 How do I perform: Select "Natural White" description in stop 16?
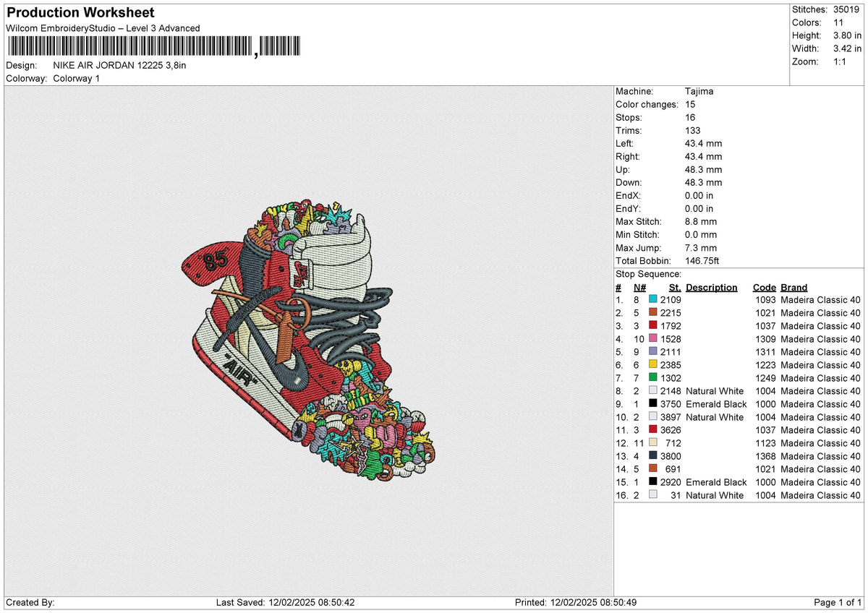pyautogui.click(x=715, y=495)
